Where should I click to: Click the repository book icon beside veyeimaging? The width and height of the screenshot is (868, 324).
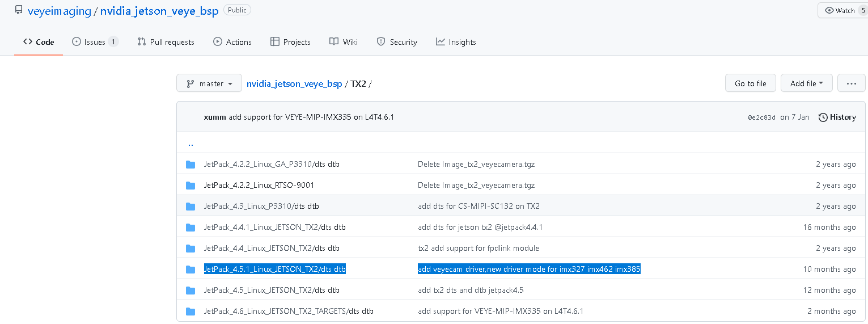pyautogui.click(x=19, y=11)
